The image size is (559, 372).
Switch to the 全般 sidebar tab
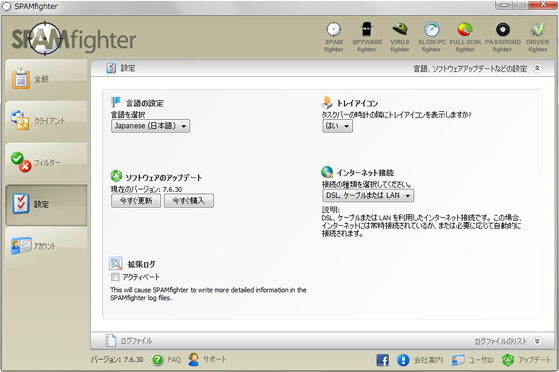[x=46, y=79]
